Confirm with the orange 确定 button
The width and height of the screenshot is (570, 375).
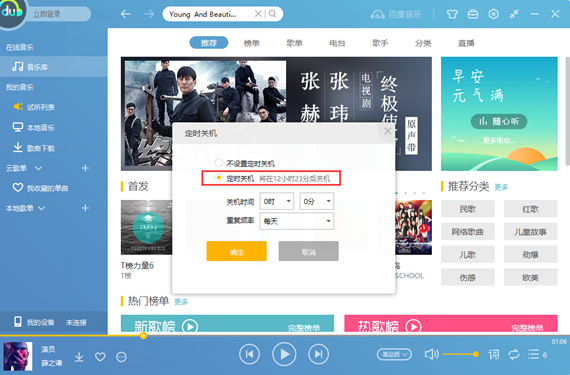(x=237, y=251)
